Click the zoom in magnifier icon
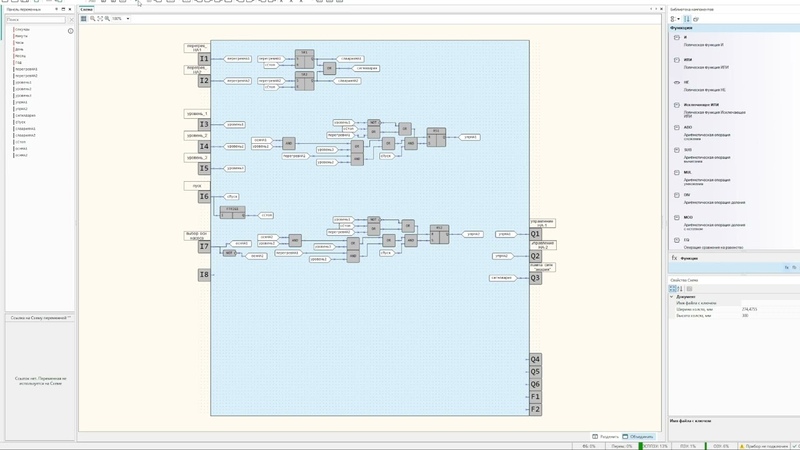 point(92,19)
